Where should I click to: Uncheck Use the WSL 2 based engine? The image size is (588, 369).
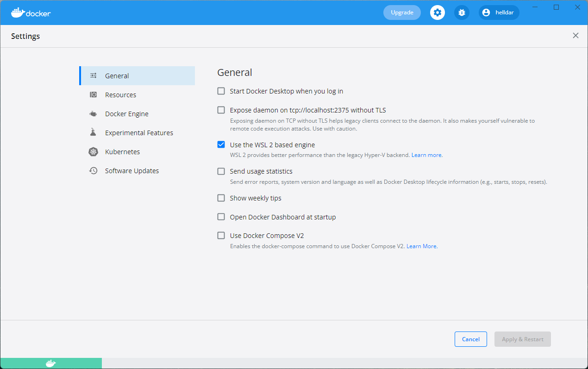[221, 144]
